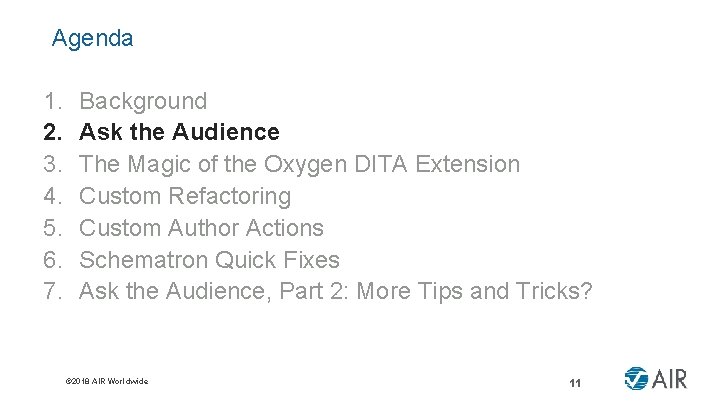The height and width of the screenshot is (405, 720).
Task: Click list number 7 in the agenda
Action: pos(51,292)
